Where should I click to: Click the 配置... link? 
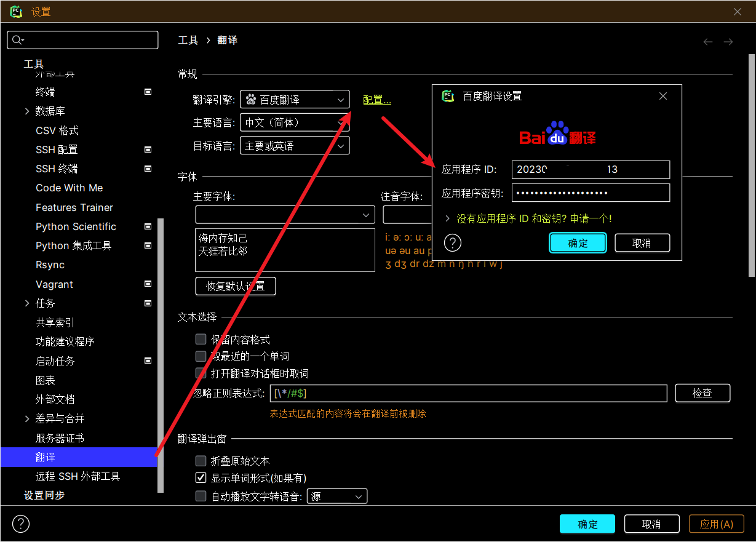(x=377, y=100)
